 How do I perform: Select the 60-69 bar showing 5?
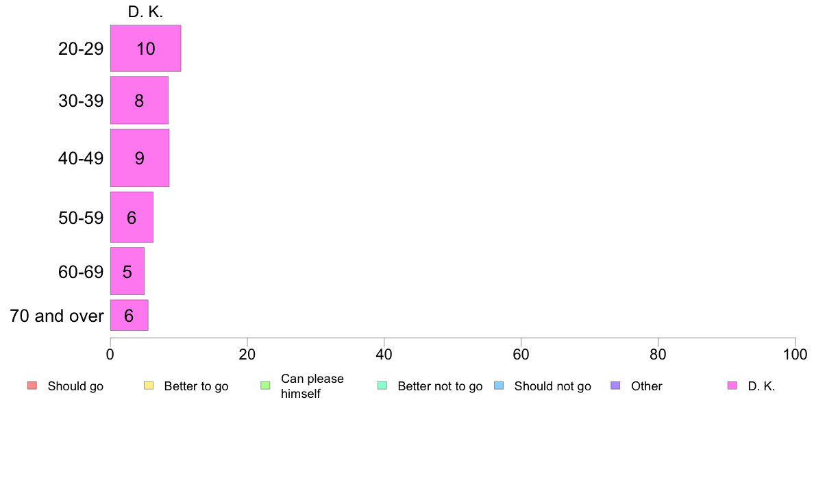[x=127, y=271]
